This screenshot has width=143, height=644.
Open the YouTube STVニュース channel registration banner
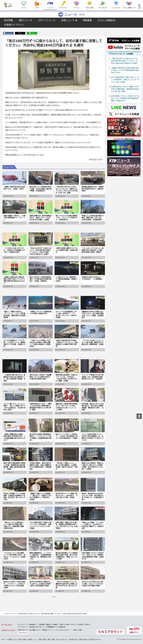124,47
